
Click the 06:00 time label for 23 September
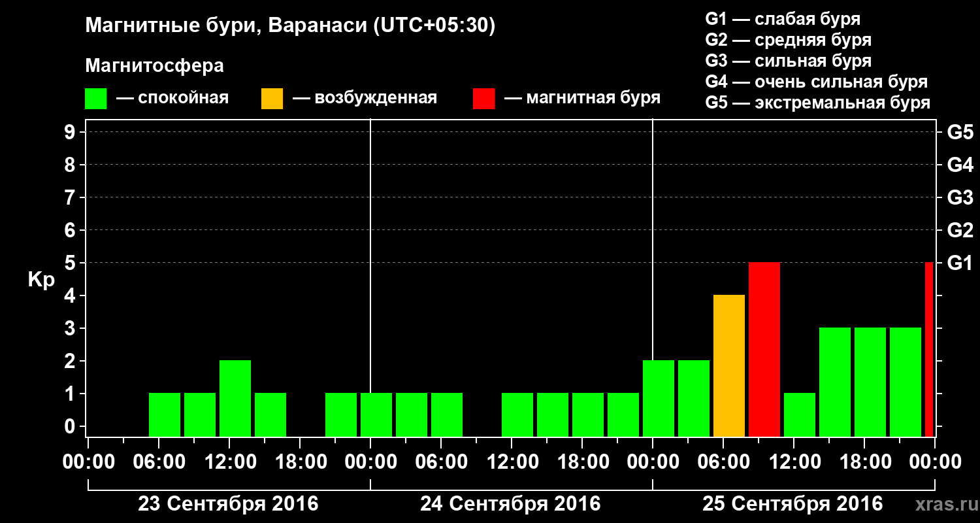pos(159,462)
